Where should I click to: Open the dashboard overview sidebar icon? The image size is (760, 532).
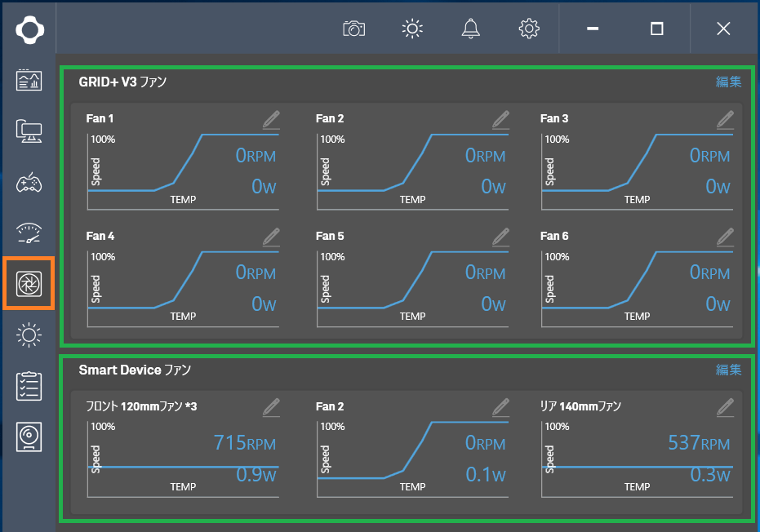coord(29,80)
